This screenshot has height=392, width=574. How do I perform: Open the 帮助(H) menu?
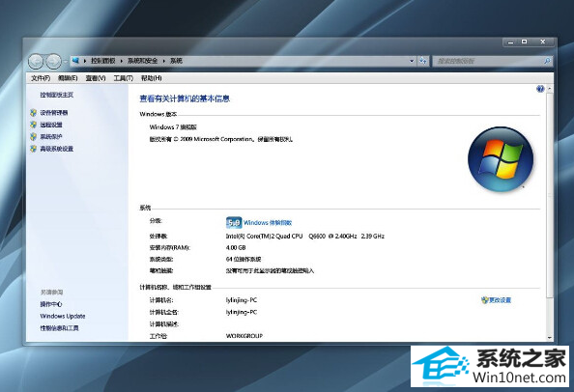point(151,78)
